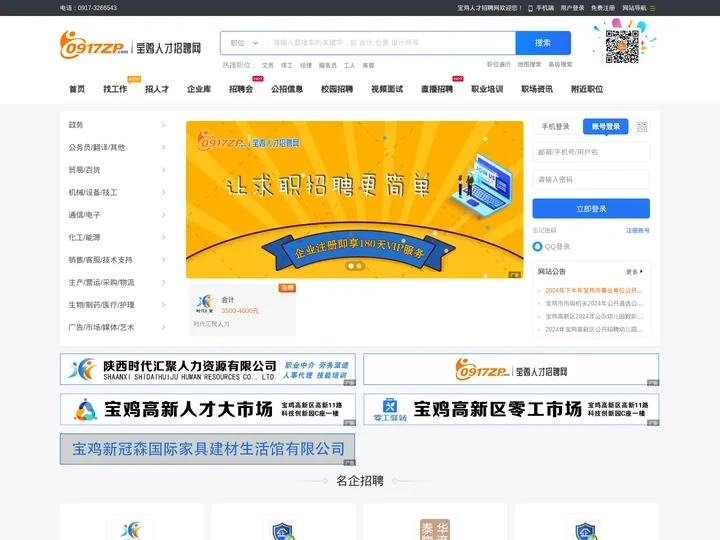Screen dimensions: 720x540
Task: Click the second carousel indicator dot
Action: (359, 266)
